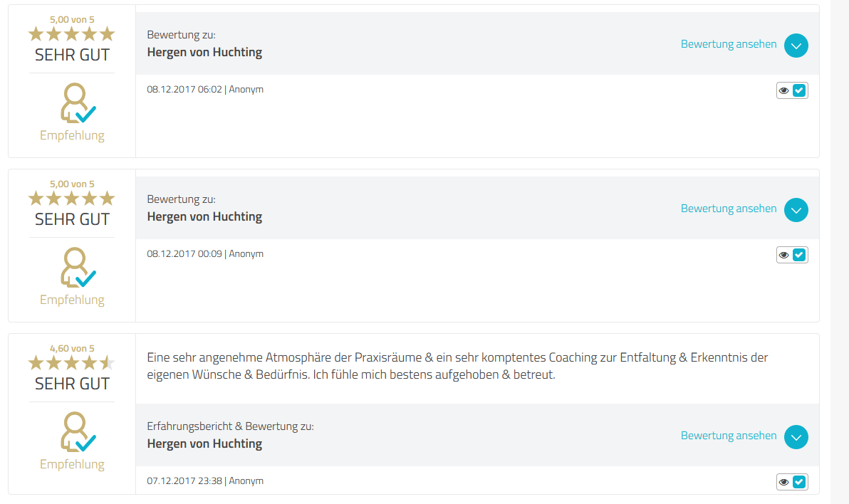The height and width of the screenshot is (504, 849).
Task: Open "Bewertung ansehen" link for the 00:09 review
Action: click(x=729, y=209)
